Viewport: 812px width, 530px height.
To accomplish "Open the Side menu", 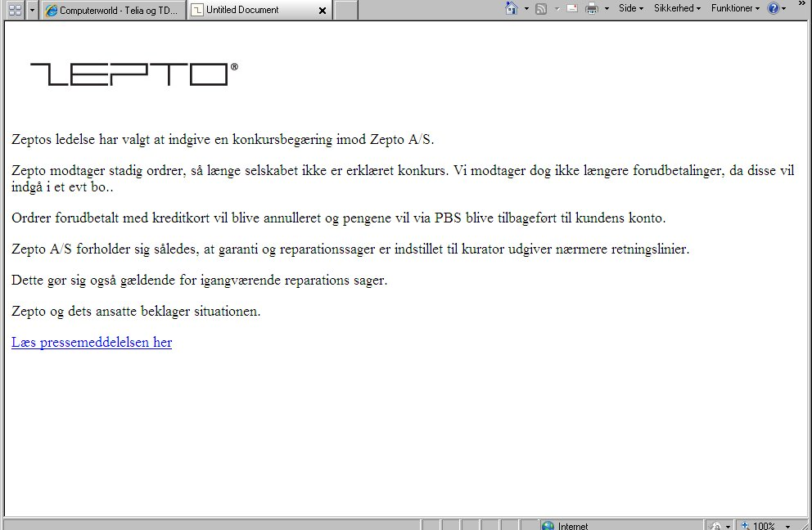I will [x=631, y=8].
